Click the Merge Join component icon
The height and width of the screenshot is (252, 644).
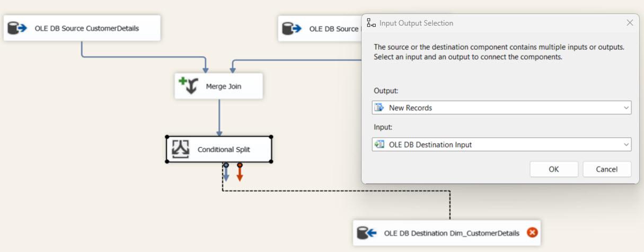click(x=188, y=86)
